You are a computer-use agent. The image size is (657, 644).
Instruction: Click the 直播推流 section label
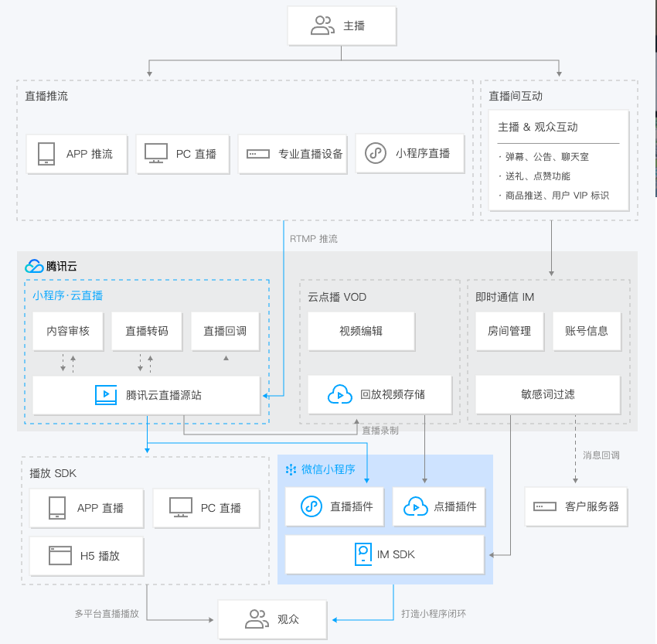click(x=46, y=96)
